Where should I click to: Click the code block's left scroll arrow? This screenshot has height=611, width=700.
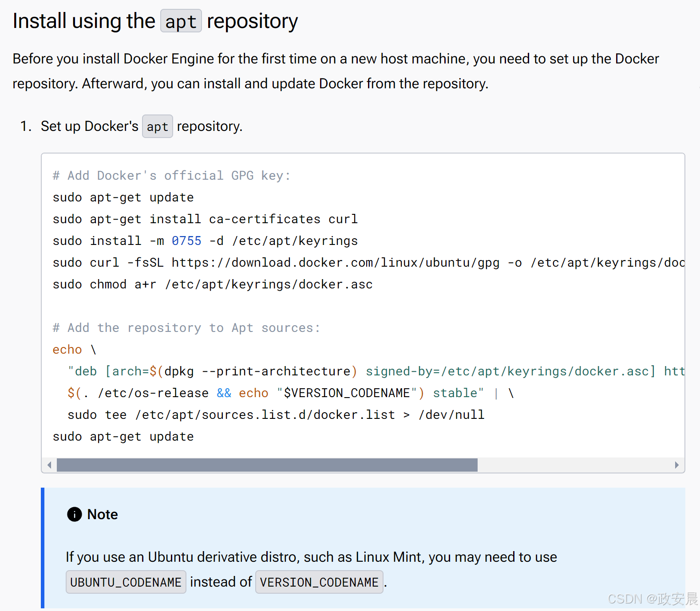click(49, 465)
